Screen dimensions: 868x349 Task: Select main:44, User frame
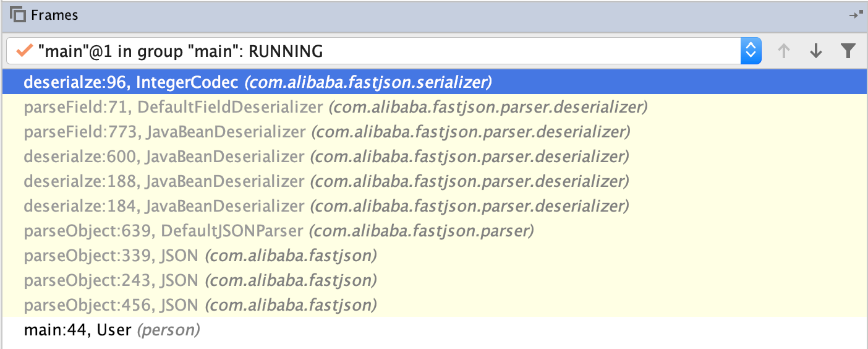click(x=111, y=330)
